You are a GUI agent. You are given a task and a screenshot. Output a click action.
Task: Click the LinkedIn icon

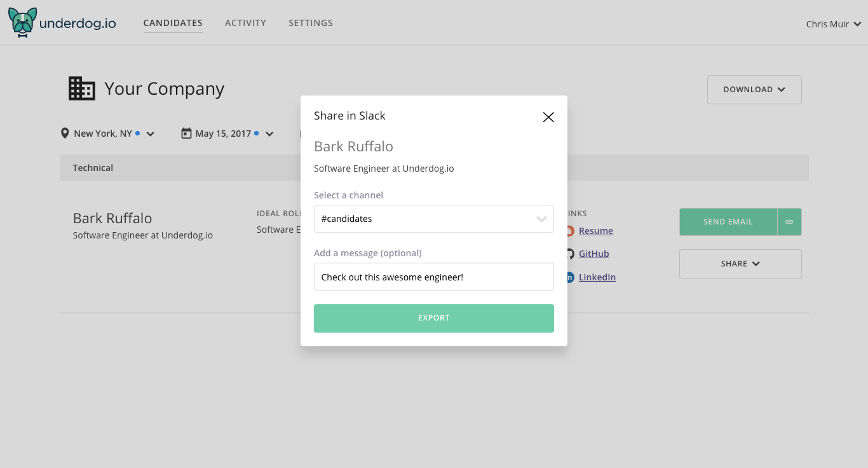(570, 277)
